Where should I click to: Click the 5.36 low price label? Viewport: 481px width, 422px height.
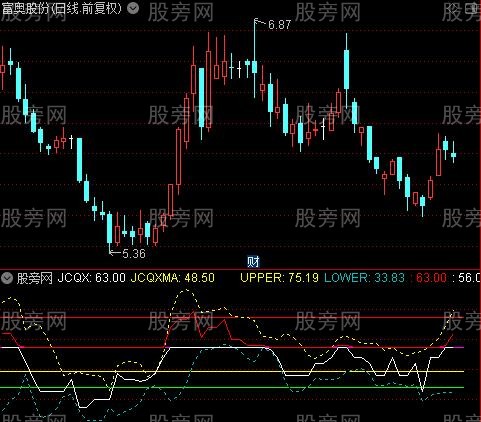[x=134, y=254]
